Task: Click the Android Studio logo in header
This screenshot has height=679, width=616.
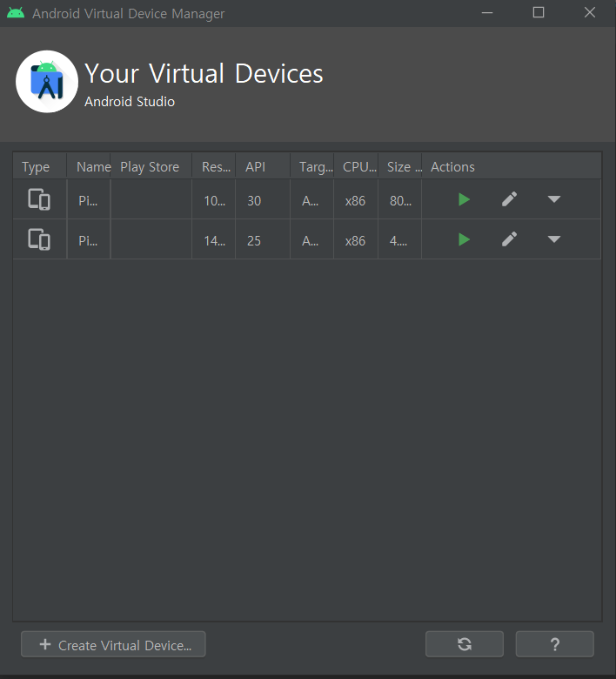Action: (x=47, y=82)
